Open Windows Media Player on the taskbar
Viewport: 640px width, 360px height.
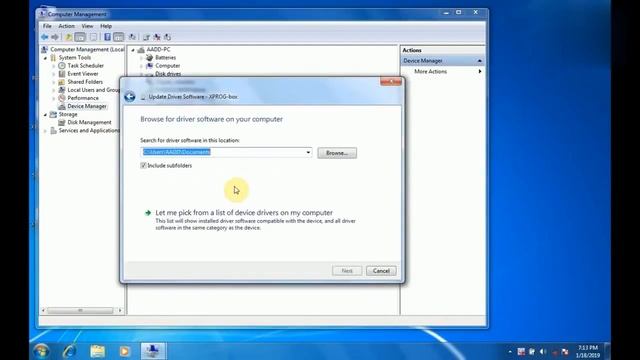[125, 351]
